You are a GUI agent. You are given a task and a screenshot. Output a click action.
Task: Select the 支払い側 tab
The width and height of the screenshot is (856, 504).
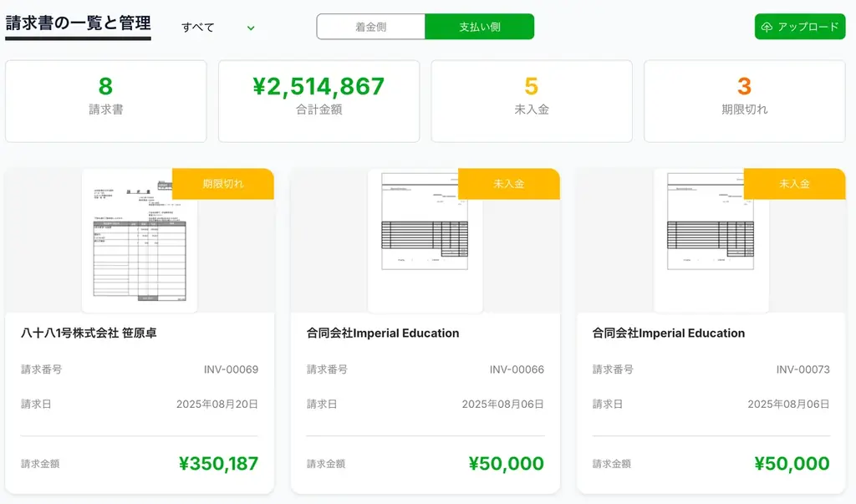pyautogui.click(x=479, y=26)
